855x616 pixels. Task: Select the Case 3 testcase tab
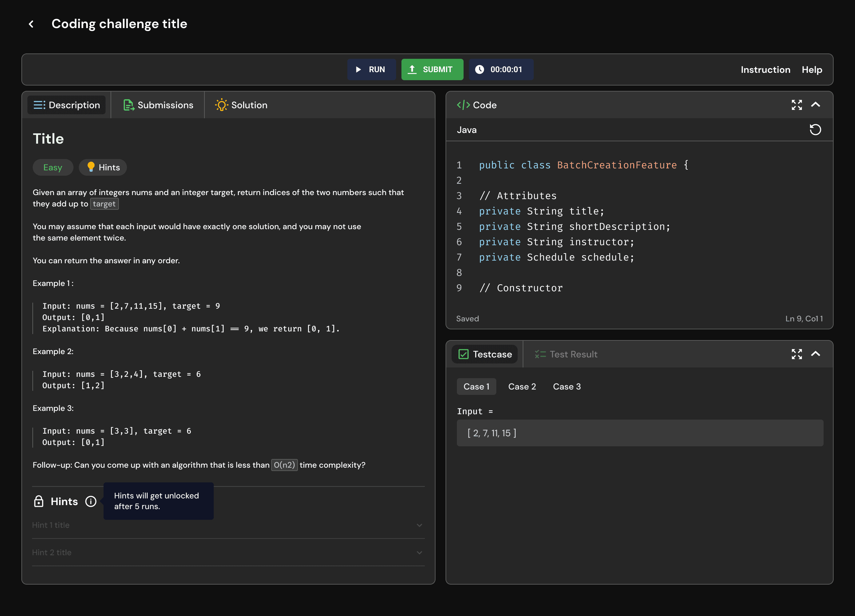567,386
